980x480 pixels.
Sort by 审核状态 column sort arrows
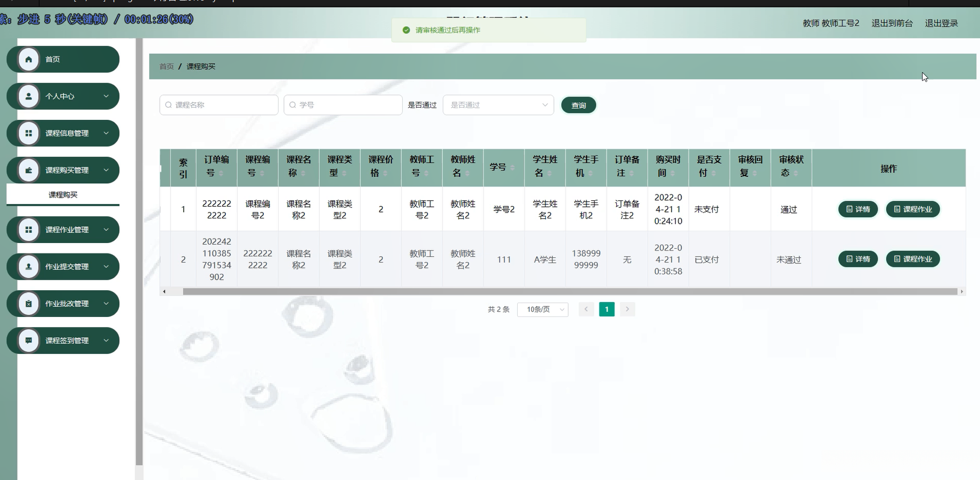[795, 173]
